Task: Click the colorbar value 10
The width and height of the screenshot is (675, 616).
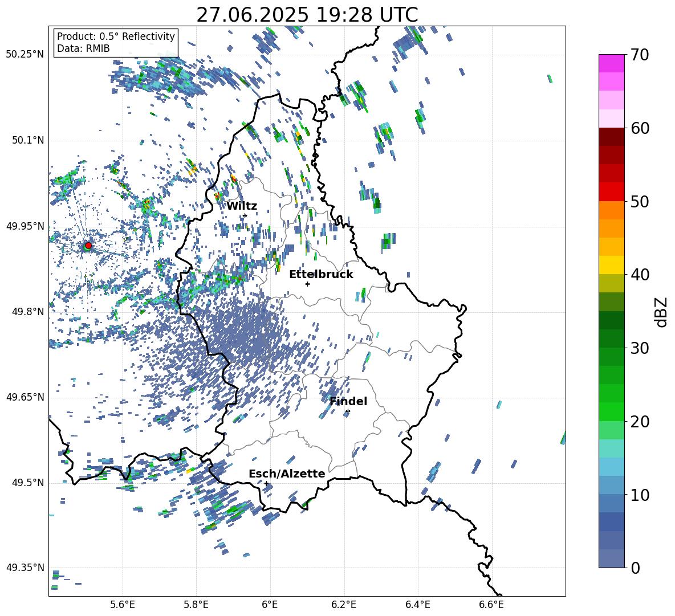Action: [640, 495]
